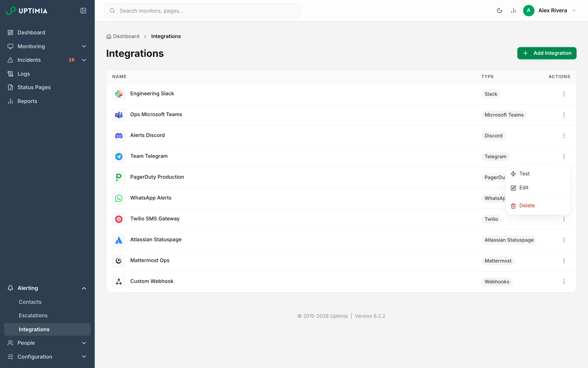
Task: Click the PagerDuty logo icon
Action: click(119, 177)
